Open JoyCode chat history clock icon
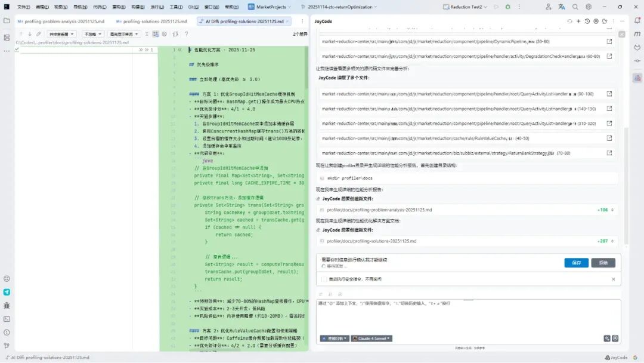Viewport: 644px width, 363px height. pyautogui.click(x=587, y=21)
